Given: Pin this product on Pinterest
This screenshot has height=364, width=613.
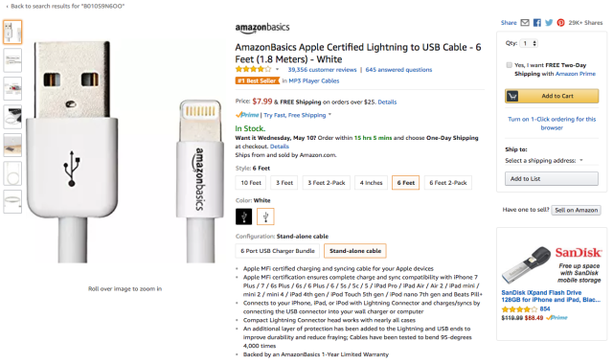Looking at the screenshot, I should [x=560, y=23].
